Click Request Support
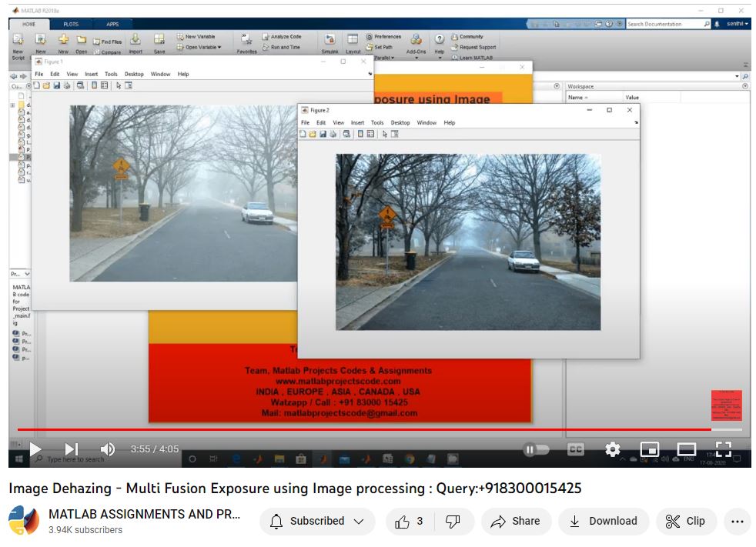 click(x=473, y=47)
